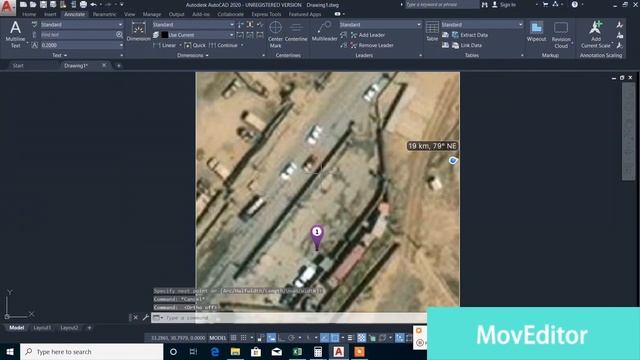This screenshot has height=360, width=640.
Task: Click in the command line input field
Action: pyautogui.click(x=294, y=318)
